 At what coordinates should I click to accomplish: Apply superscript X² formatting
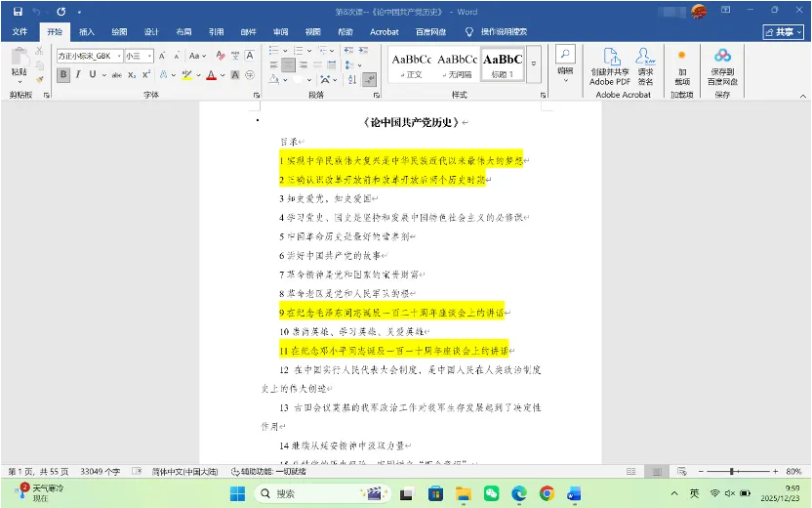pos(146,74)
